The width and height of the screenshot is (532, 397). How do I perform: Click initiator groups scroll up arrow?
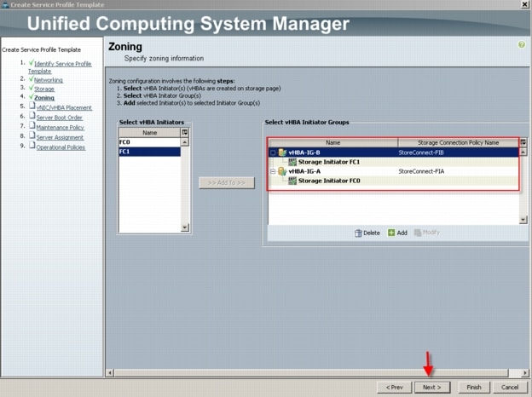(x=523, y=152)
